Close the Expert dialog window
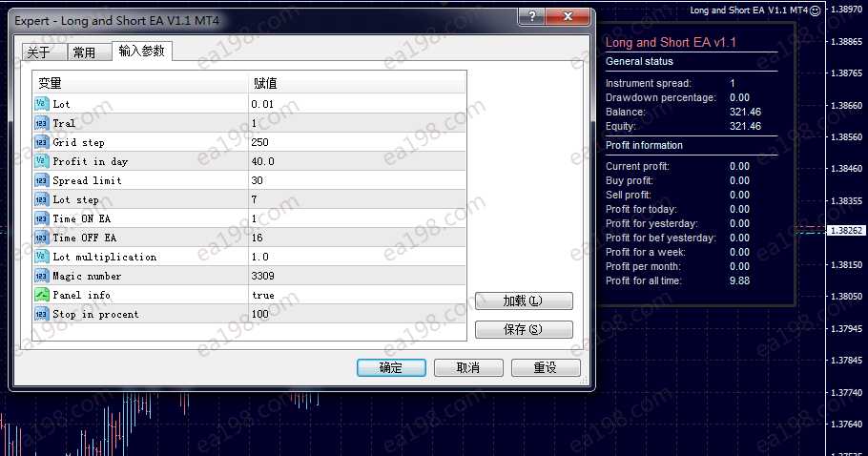Viewport: 868px width, 456px height. click(x=568, y=16)
